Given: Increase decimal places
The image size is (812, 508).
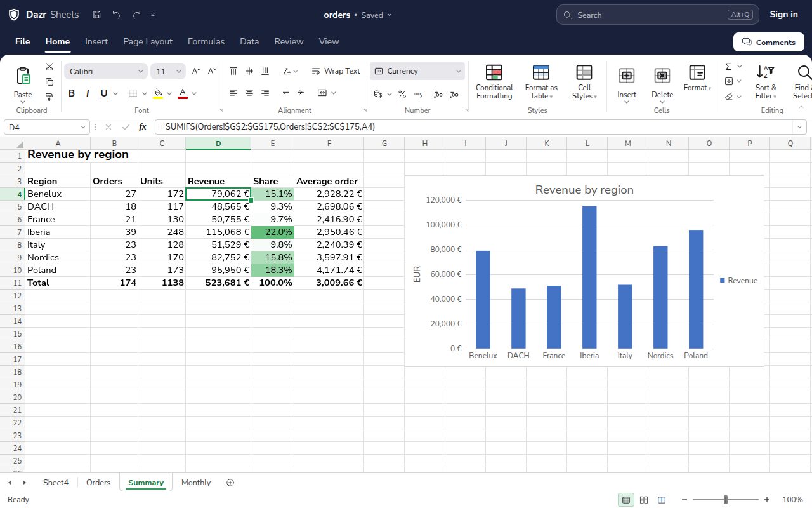Looking at the screenshot, I should (438, 94).
